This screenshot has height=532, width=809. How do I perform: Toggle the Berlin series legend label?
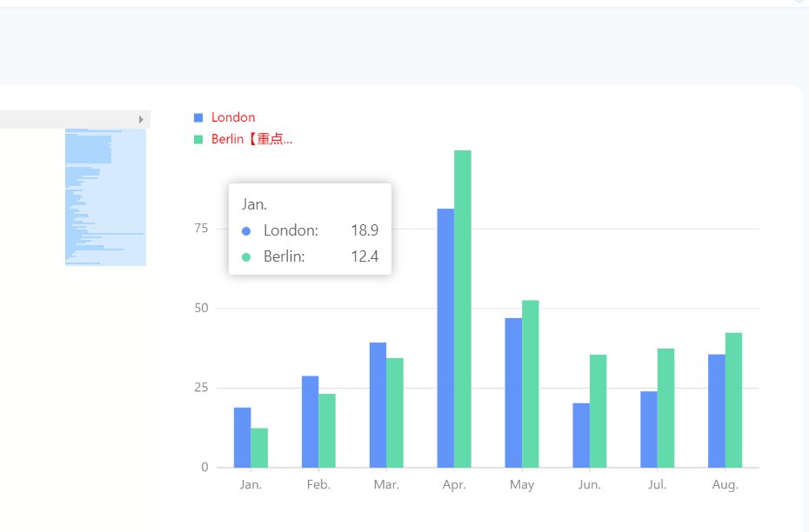(251, 139)
